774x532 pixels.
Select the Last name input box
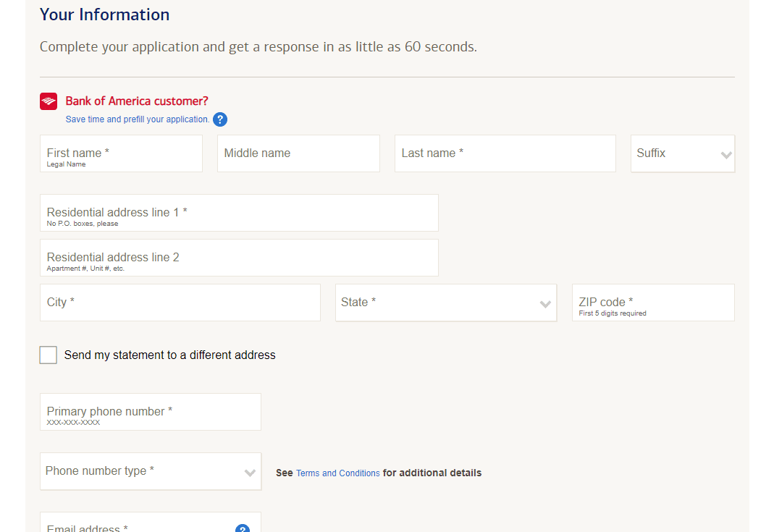tap(505, 153)
